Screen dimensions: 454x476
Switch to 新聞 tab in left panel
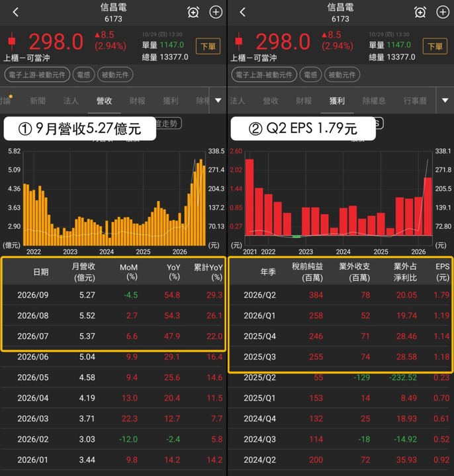tap(38, 100)
